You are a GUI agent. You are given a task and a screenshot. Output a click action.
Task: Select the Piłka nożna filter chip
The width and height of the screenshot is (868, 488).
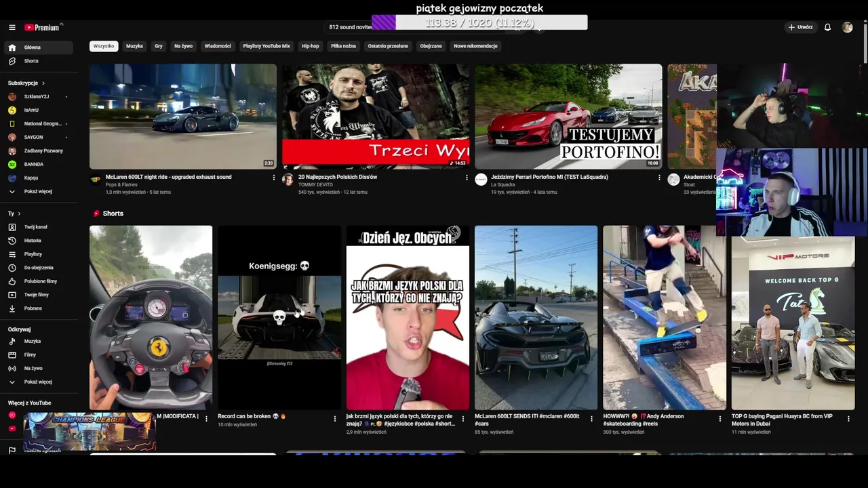[x=343, y=46]
